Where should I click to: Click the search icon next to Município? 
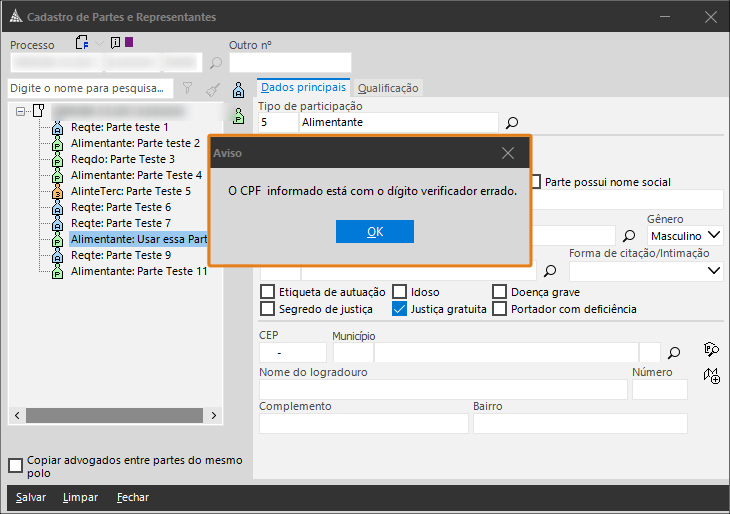(674, 352)
